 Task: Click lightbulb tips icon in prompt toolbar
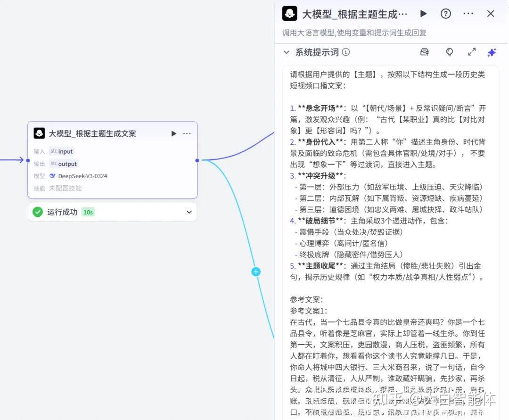tap(449, 52)
